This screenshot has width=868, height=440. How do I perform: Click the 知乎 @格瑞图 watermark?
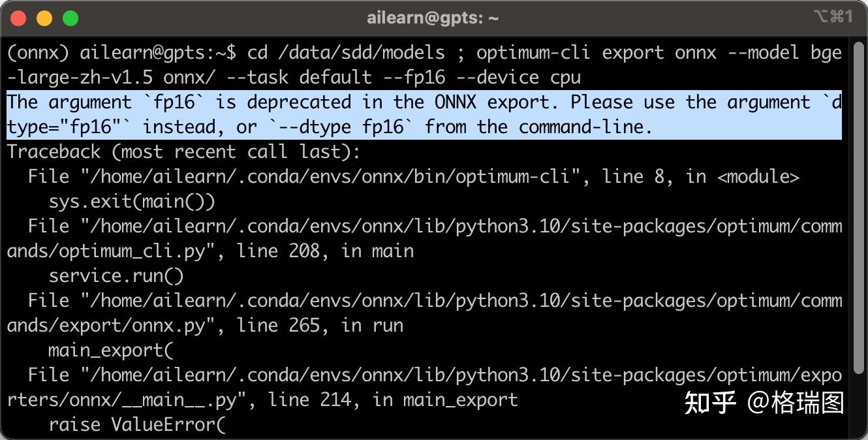[764, 403]
